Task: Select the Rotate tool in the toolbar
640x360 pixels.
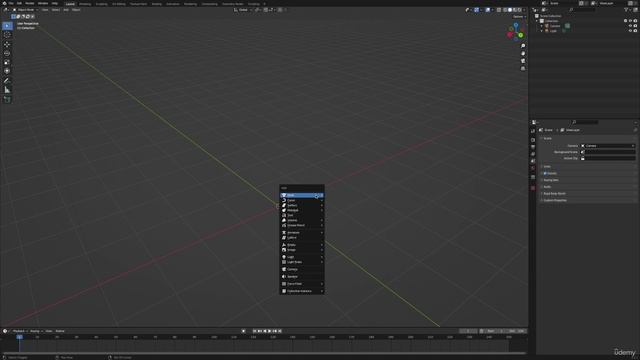Action: [7, 53]
